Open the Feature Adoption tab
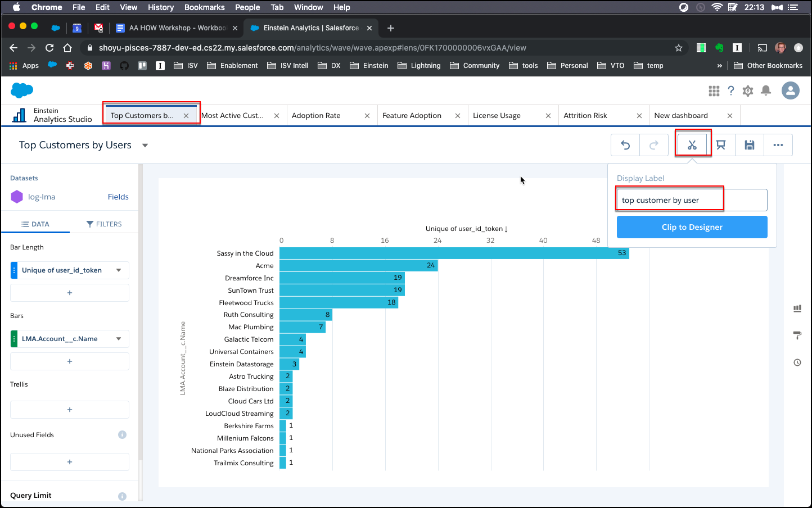Image resolution: width=812 pixels, height=508 pixels. (x=412, y=116)
